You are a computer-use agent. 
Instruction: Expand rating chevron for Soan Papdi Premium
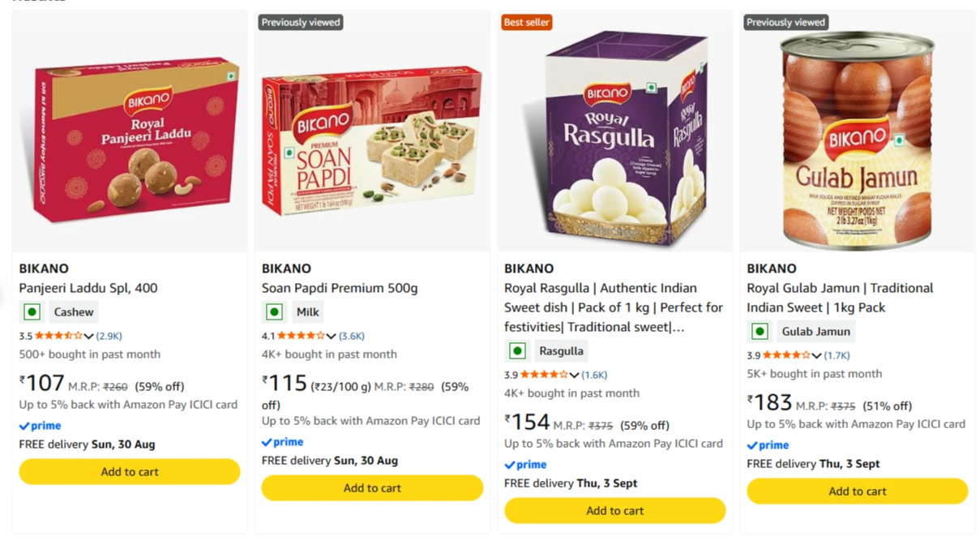click(x=332, y=336)
